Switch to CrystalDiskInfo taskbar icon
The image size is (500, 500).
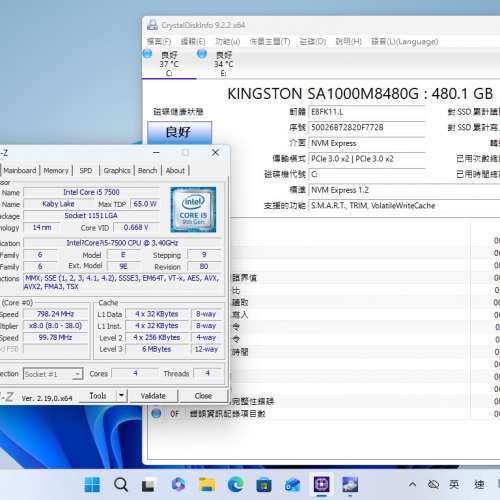click(350, 484)
